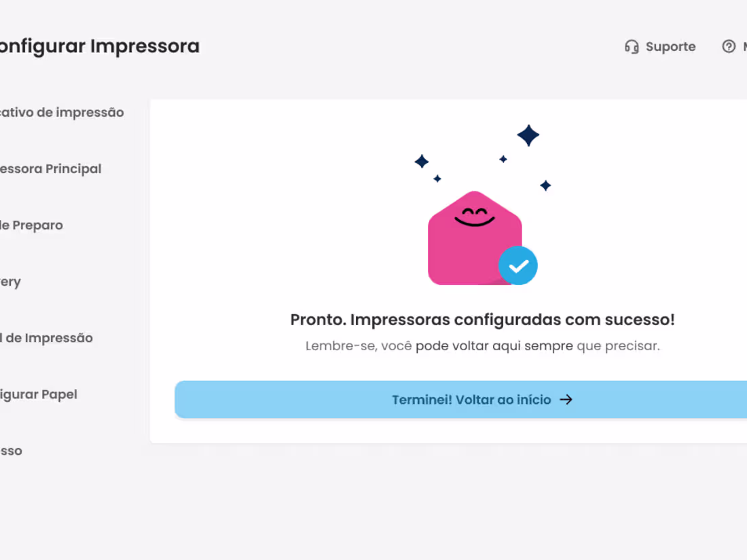This screenshot has width=747, height=560.
Task: Click the blue checkmark badge on the envelope
Action: pos(518,265)
